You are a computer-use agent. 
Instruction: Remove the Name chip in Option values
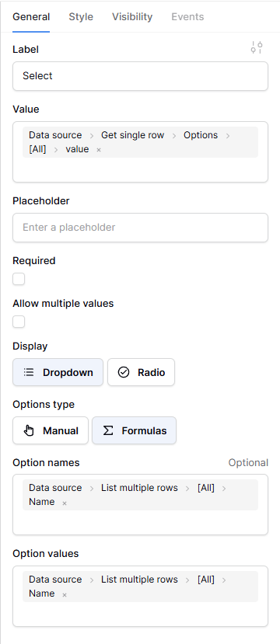pos(65,594)
